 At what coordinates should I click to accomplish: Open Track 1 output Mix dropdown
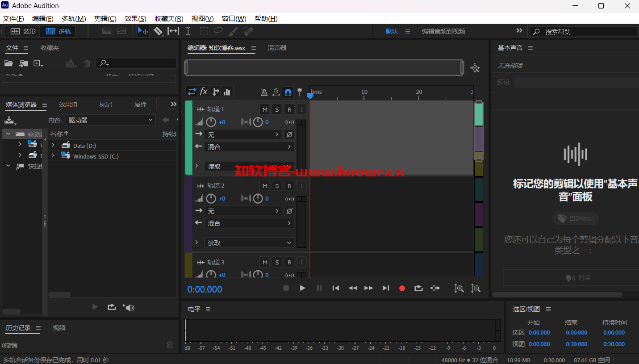249,146
